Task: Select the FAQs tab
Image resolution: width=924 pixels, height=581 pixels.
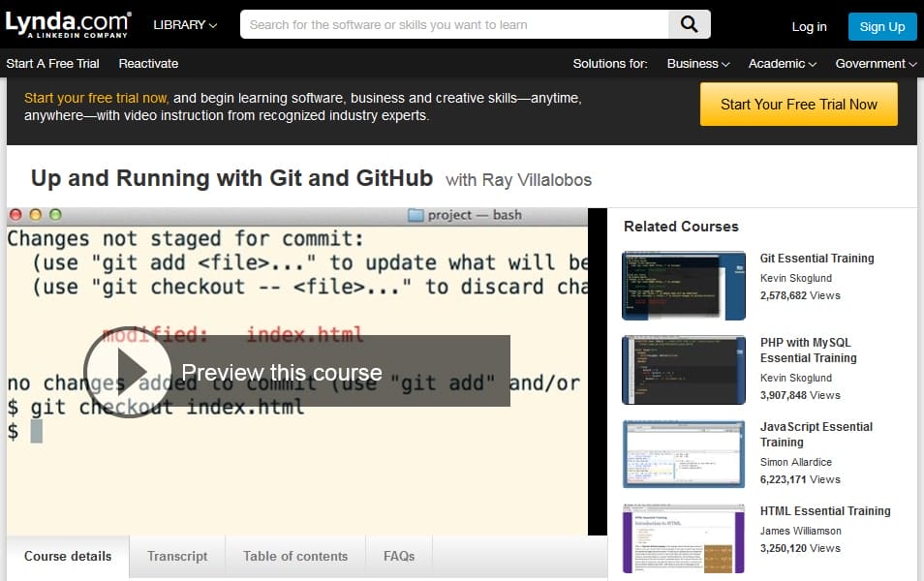Action: pyautogui.click(x=398, y=556)
